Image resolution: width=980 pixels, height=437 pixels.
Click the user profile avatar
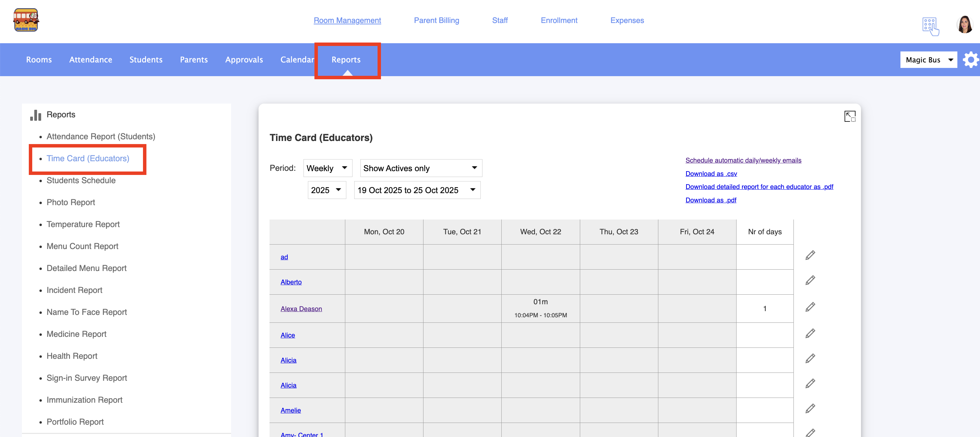[965, 25]
